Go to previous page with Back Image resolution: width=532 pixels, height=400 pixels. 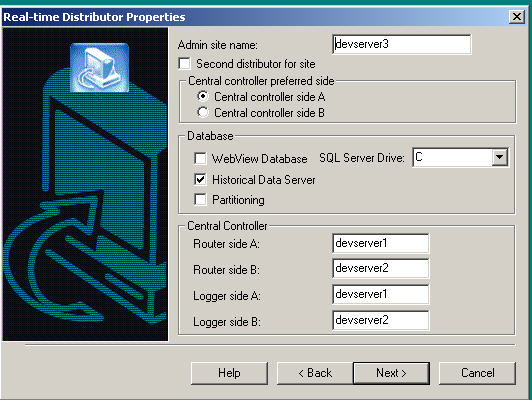(x=315, y=373)
